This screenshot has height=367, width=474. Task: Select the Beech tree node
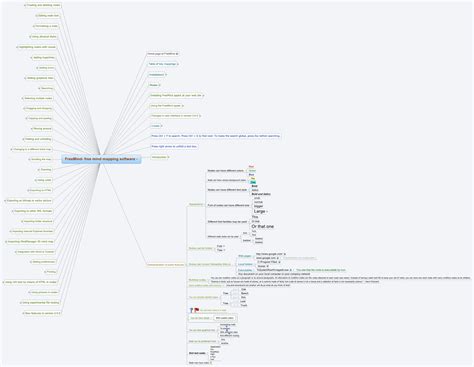click(244, 293)
